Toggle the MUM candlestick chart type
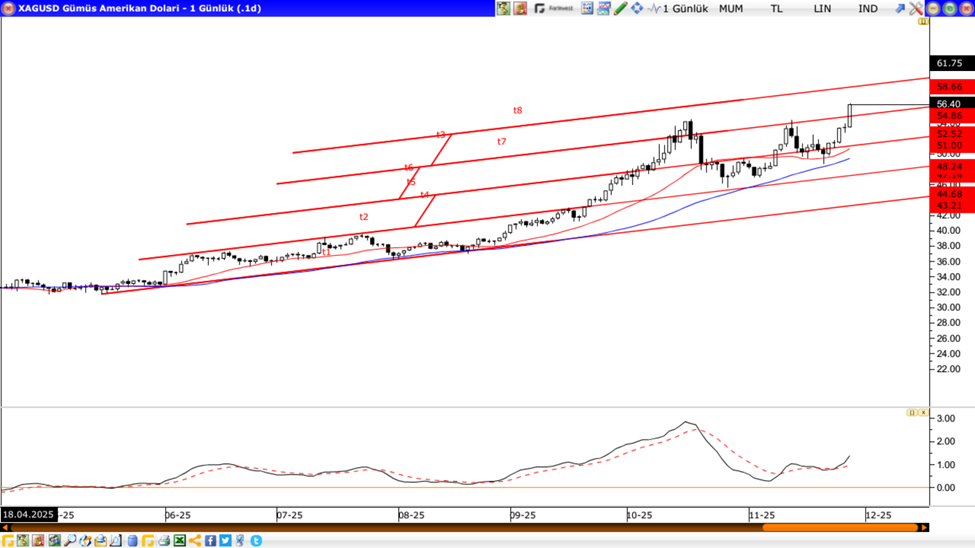The height and width of the screenshot is (548, 975). tap(731, 8)
